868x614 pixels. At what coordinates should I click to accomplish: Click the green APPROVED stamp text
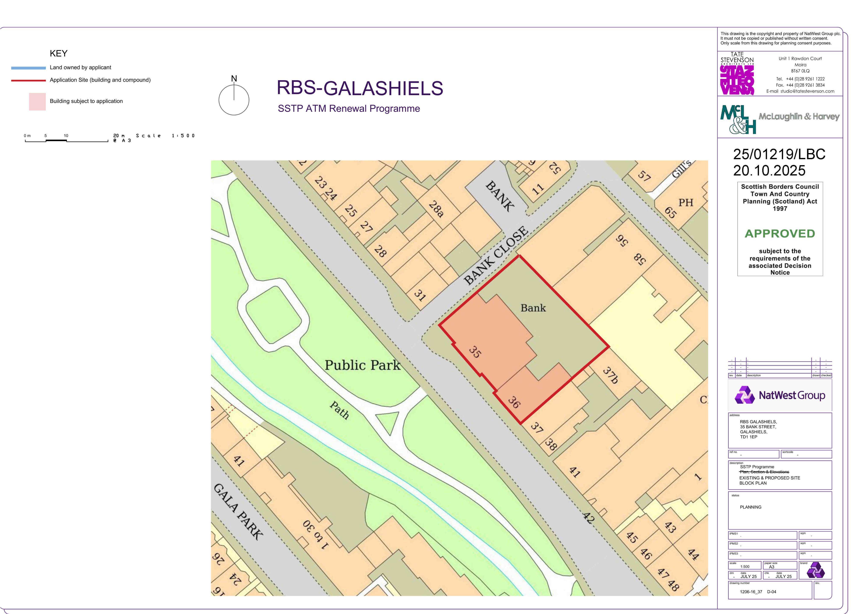pos(780,233)
